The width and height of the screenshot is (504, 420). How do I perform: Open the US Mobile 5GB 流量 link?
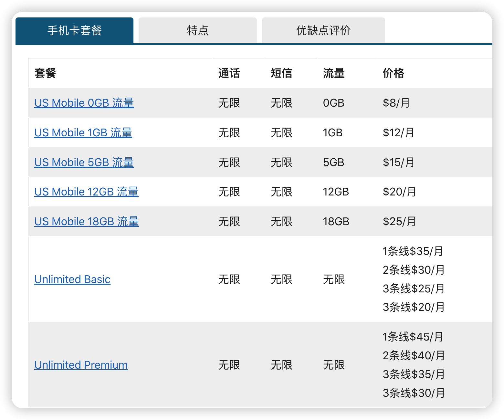pos(84,163)
